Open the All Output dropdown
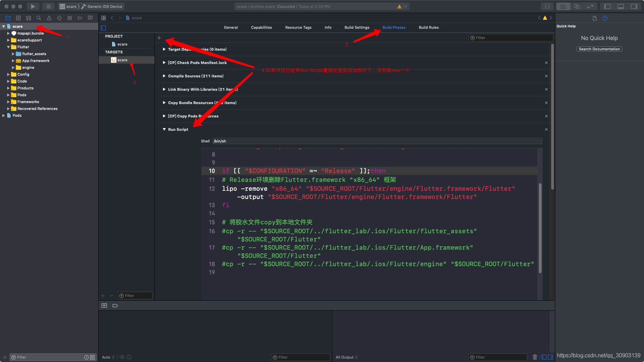644x362 pixels. 347,357
